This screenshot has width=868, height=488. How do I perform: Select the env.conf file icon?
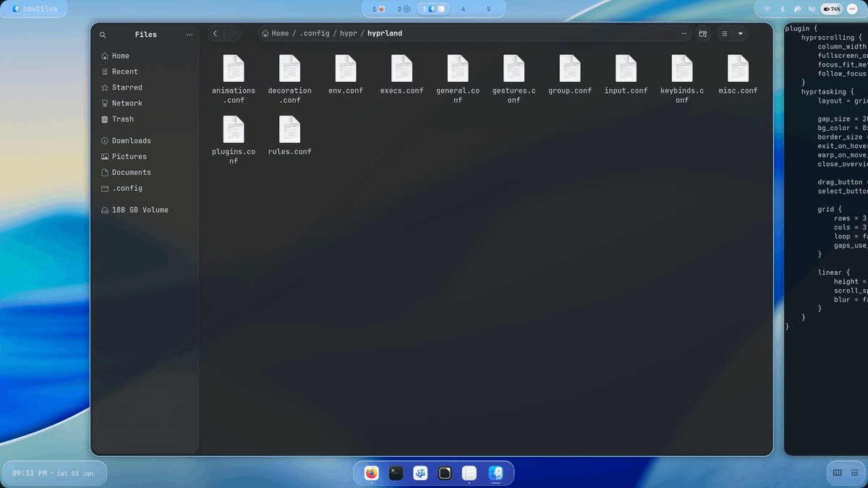pyautogui.click(x=346, y=69)
